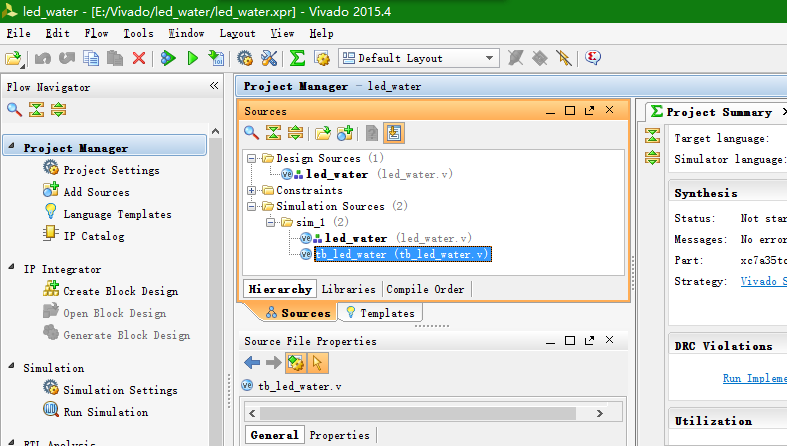Click Add Sources in Flow Navigator
Viewport: 787px width, 446px height.
point(96,192)
